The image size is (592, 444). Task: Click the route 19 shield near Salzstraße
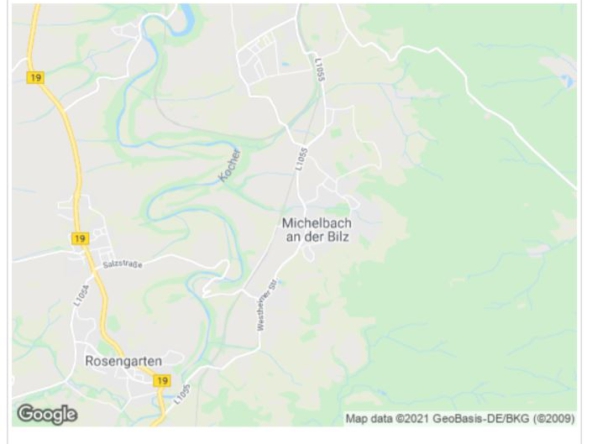click(x=80, y=239)
